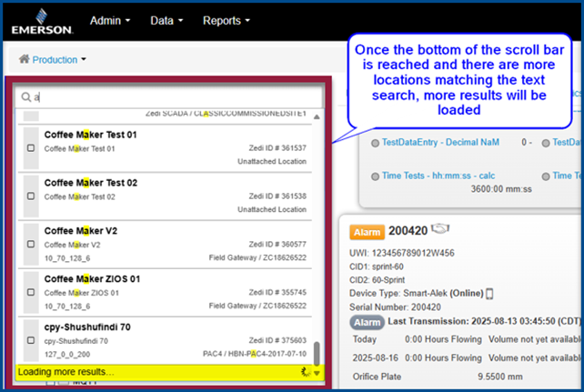Screen dimensions: 584x392
Task: Click the scroll down arrow of the results list
Action: pos(317,373)
